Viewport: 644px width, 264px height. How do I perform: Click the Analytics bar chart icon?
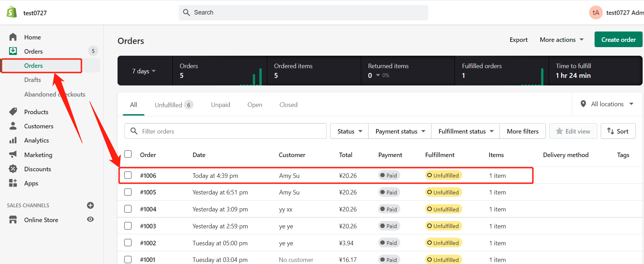[13, 140]
